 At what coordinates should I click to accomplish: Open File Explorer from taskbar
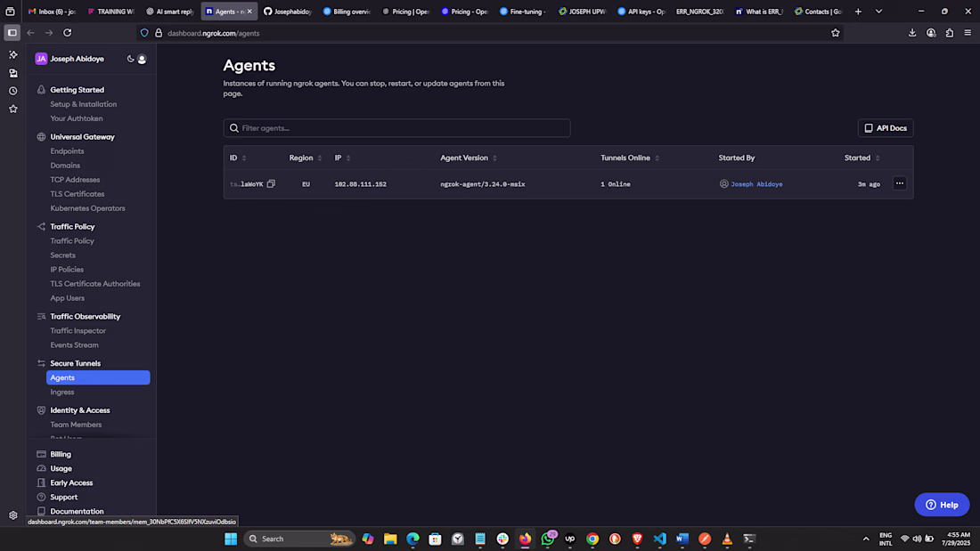[390, 539]
